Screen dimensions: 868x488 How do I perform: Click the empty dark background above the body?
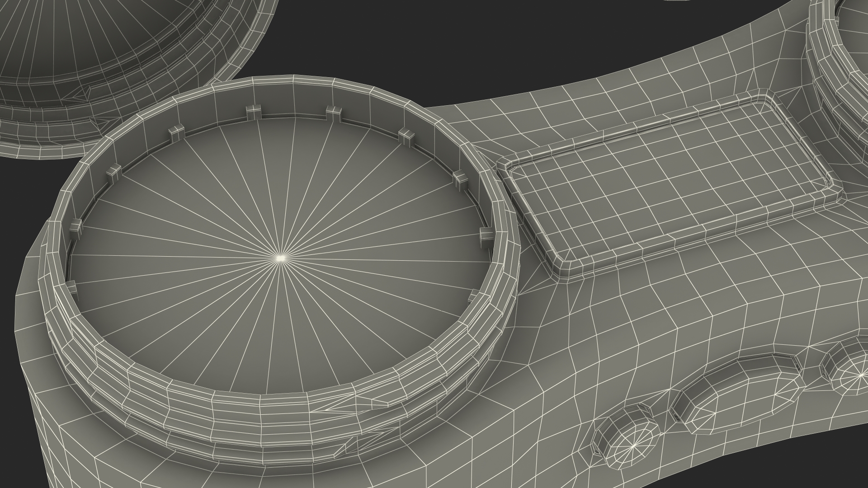click(x=452, y=45)
